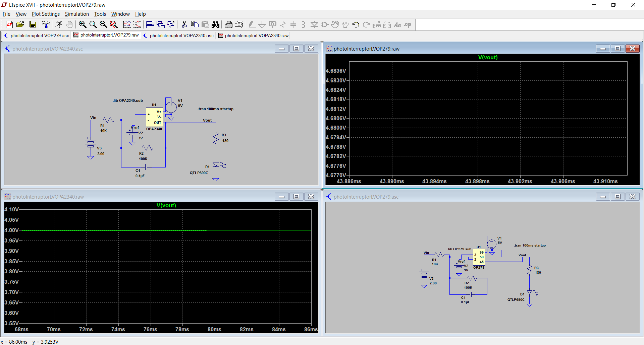
Task: Open the Control Panel hammer icon
Action: coord(46,24)
